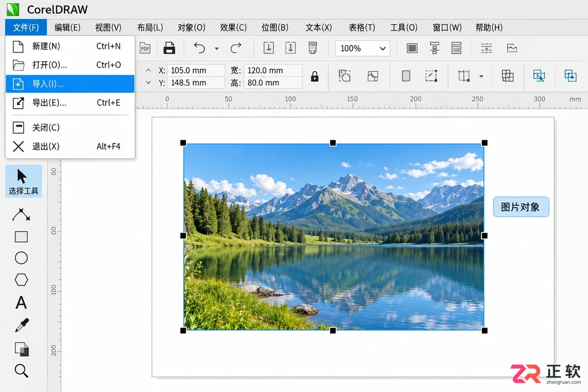Click the Publish to PDF page icon
This screenshot has height=392, width=588.
(x=312, y=48)
